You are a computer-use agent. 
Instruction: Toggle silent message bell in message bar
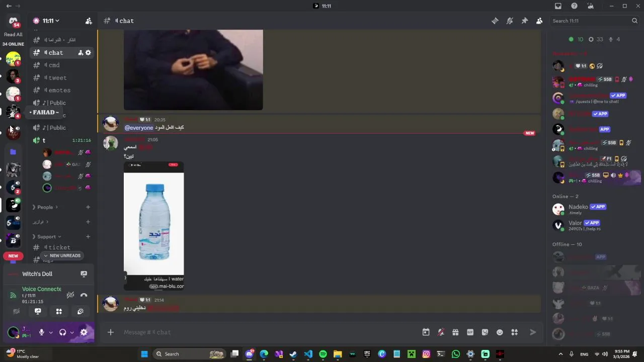coord(441,332)
